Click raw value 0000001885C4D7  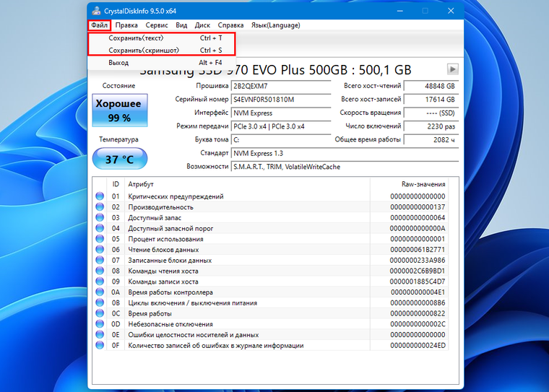pos(418,282)
